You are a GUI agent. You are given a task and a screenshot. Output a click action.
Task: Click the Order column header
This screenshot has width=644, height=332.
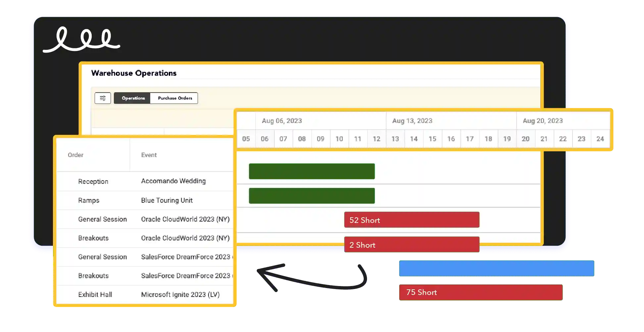75,155
